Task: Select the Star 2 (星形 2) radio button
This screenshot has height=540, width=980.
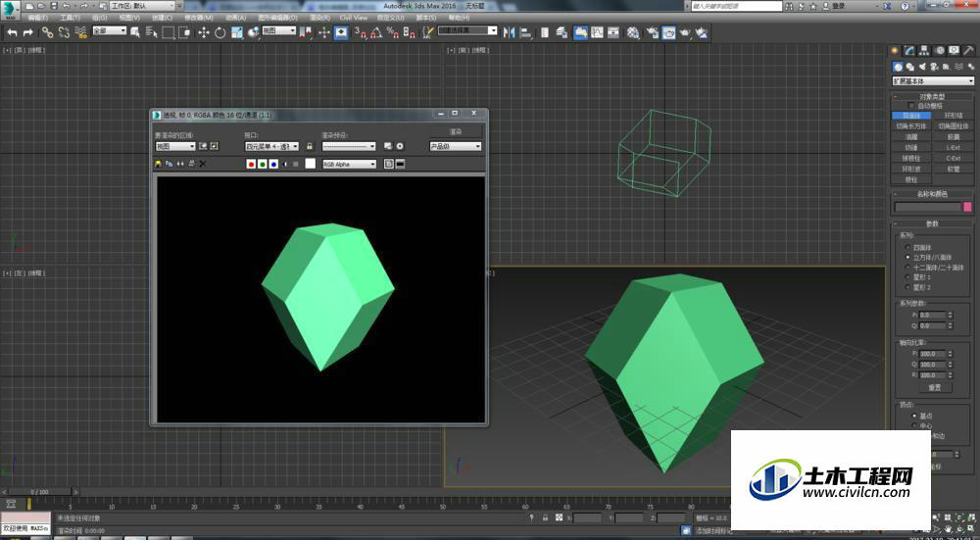Action: pos(907,287)
